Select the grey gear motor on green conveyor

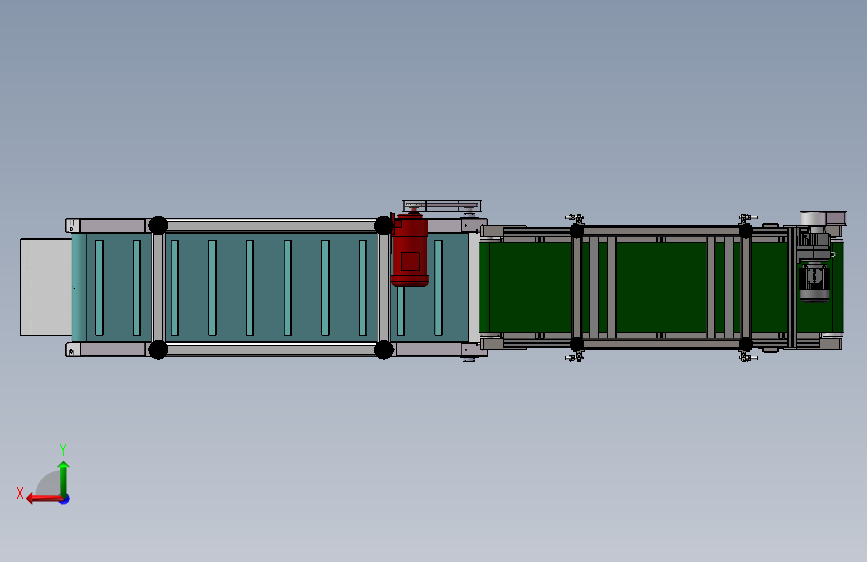[814, 267]
